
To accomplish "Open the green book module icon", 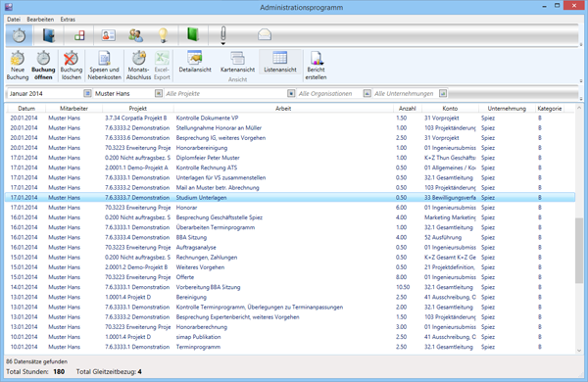I will point(193,35).
